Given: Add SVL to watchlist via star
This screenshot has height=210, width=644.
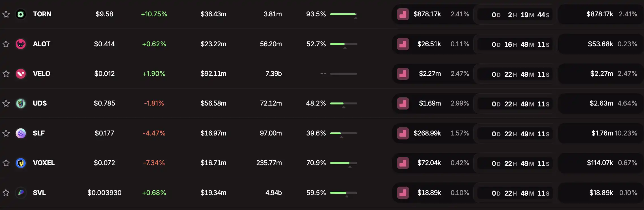Looking at the screenshot, I should tap(6, 193).
